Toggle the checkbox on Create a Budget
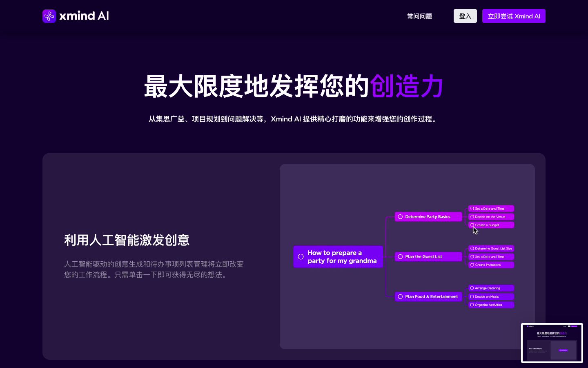This screenshot has height=368, width=588. click(x=472, y=225)
